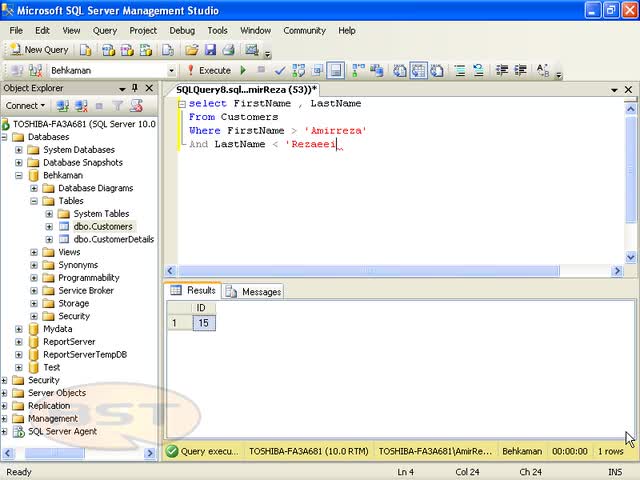Open the Debug menu
This screenshot has width=640, height=480.
[x=182, y=31]
